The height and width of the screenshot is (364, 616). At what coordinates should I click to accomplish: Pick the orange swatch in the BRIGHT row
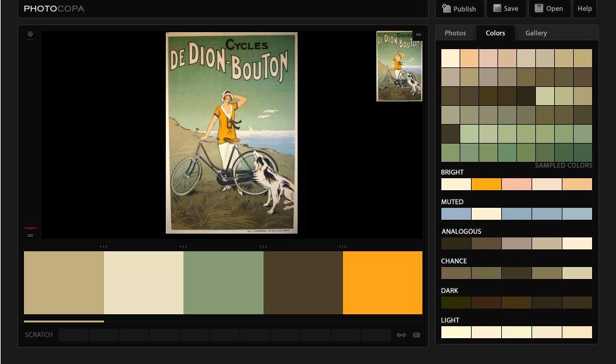pos(486,185)
